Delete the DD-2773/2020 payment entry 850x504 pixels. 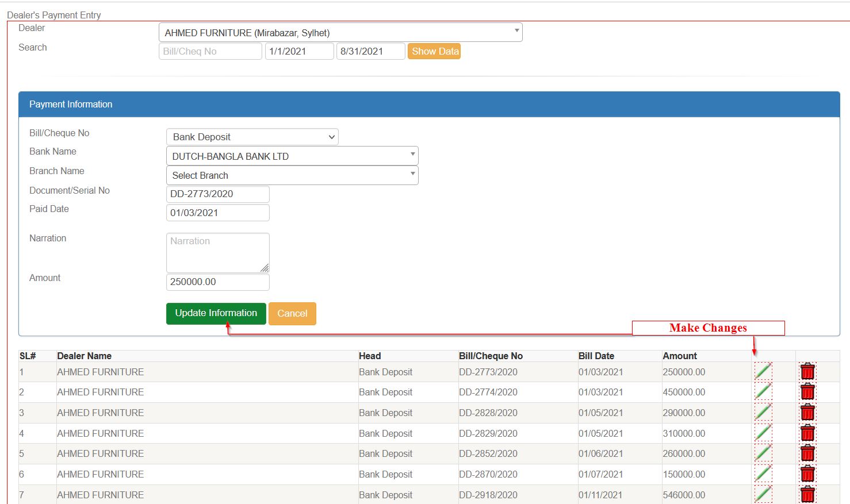click(x=807, y=371)
